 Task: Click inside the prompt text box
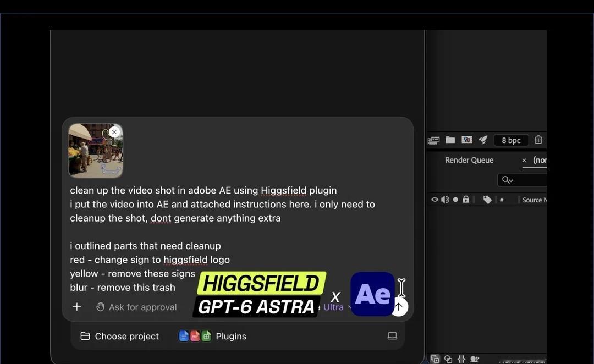[222, 239]
